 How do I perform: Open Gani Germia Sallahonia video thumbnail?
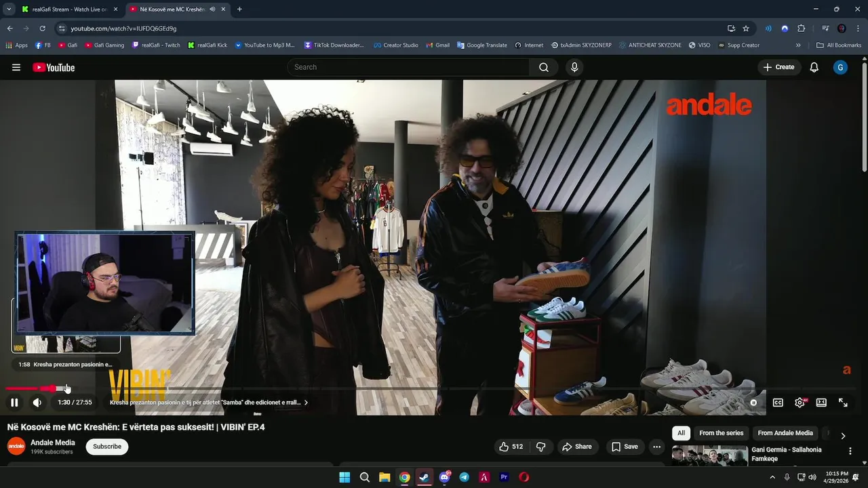710,456
